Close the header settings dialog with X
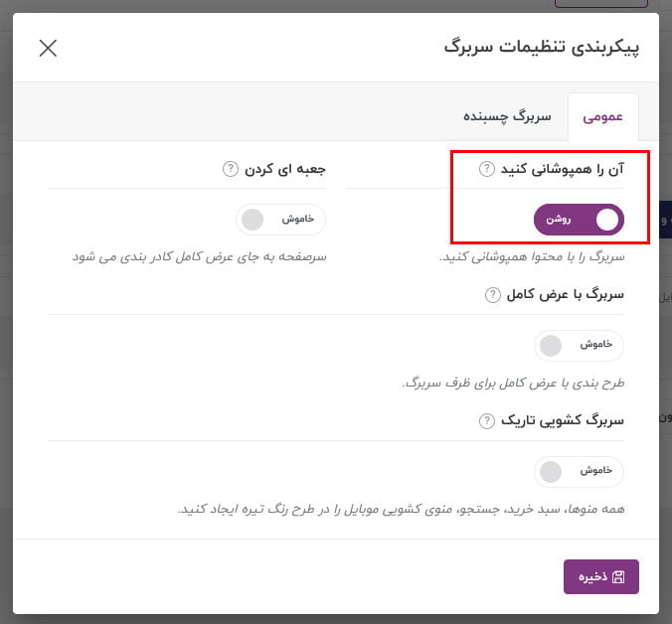 tap(48, 48)
